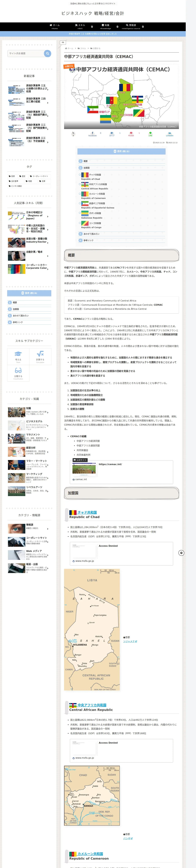Collapse sidebar 目次 (閉じる) header
The width and height of the screenshot is (196, 868).
(29, 293)
